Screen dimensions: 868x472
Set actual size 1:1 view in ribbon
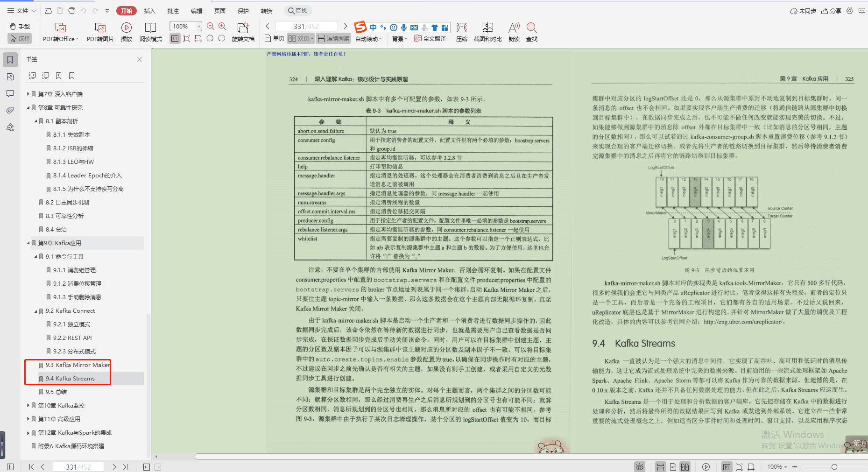tap(175, 39)
